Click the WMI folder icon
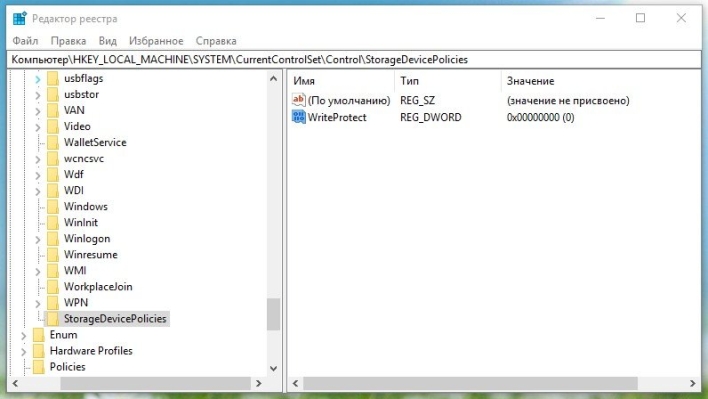This screenshot has width=708, height=399. click(53, 270)
